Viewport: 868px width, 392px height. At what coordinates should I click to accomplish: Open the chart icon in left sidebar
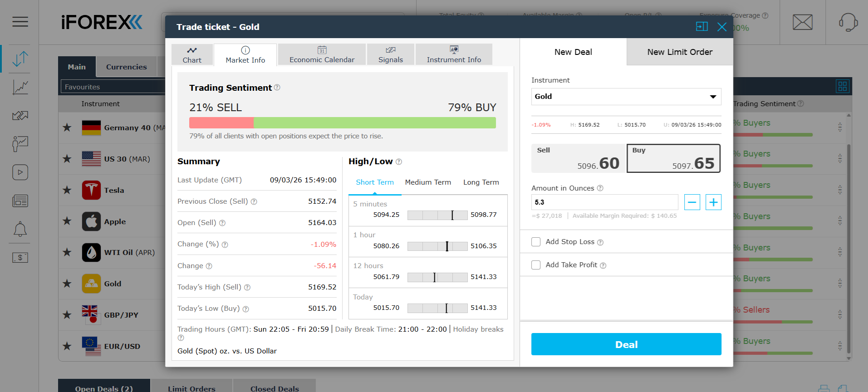coord(20,87)
